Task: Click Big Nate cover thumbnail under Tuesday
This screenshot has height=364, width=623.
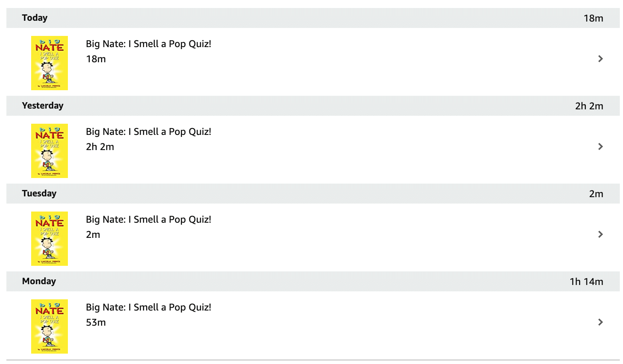Action: [50, 239]
